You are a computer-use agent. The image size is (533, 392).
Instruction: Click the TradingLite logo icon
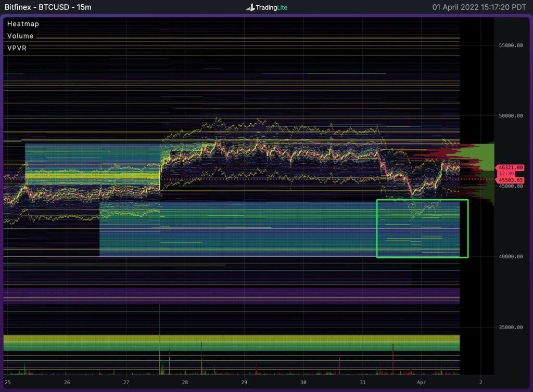click(x=250, y=8)
